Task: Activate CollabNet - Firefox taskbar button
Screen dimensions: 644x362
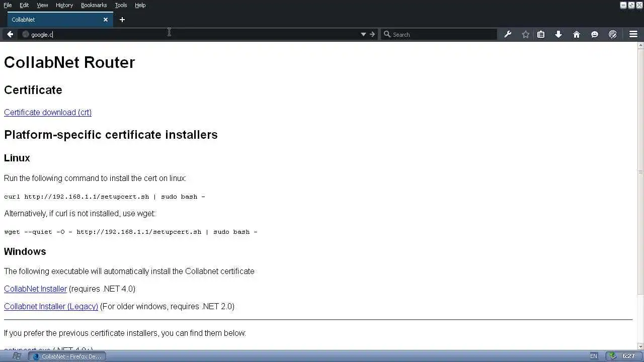Action: point(67,356)
